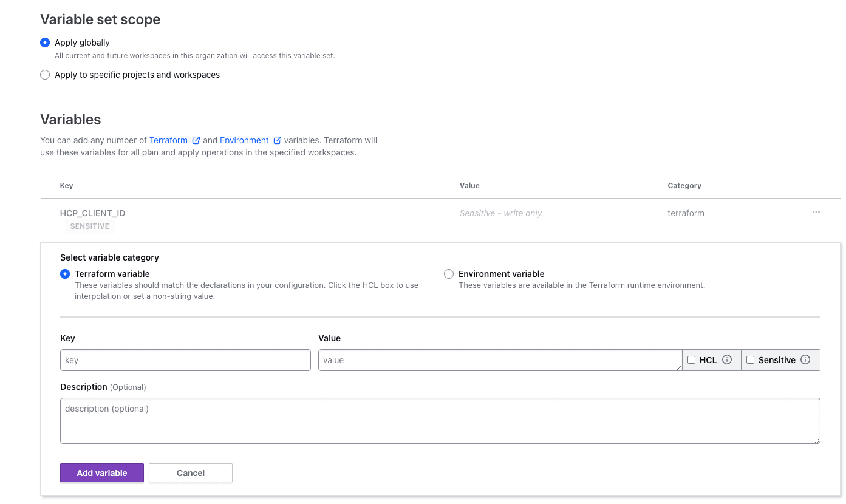Click the Cancel button
The width and height of the screenshot is (846, 504).
tap(191, 473)
